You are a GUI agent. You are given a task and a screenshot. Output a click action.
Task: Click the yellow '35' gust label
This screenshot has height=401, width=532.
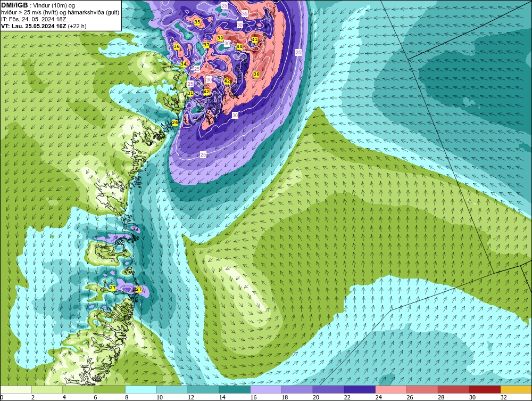tap(197, 22)
